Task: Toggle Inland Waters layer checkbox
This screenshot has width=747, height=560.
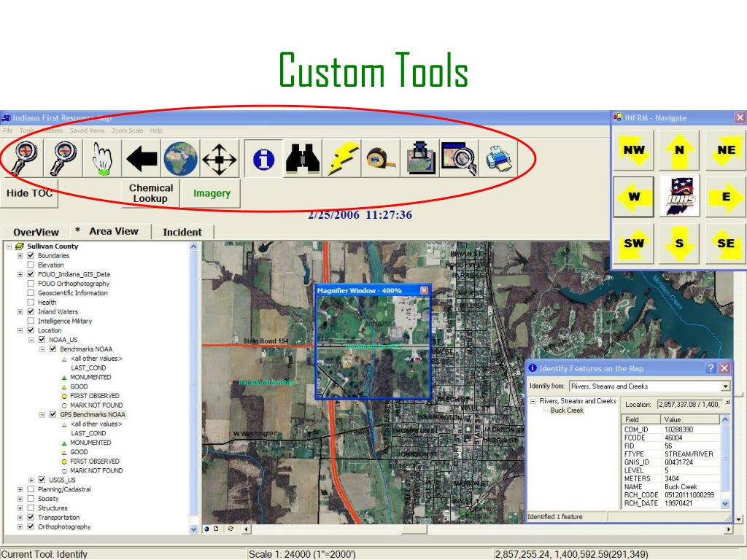Action: tap(31, 311)
